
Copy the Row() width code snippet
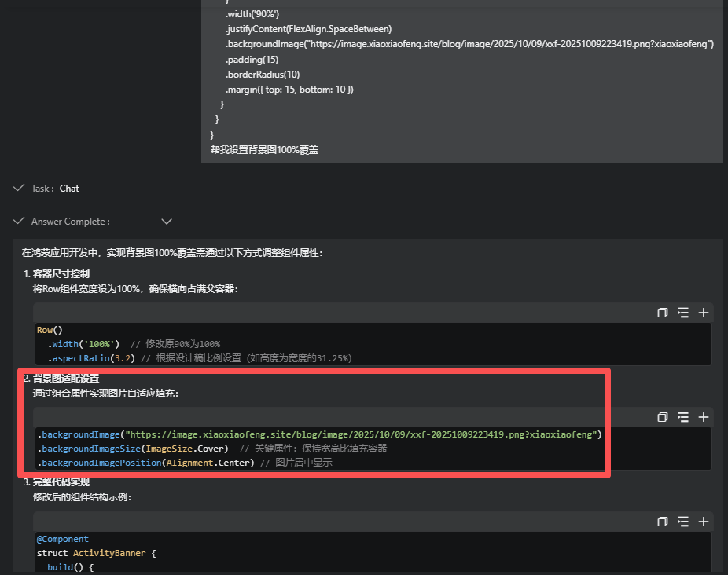(x=663, y=313)
